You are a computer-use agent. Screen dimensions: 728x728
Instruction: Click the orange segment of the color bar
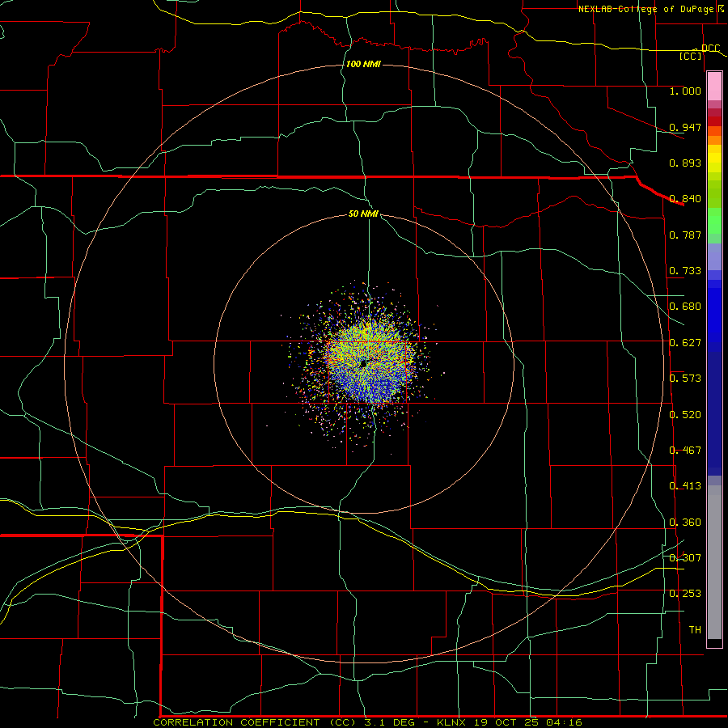(714, 140)
